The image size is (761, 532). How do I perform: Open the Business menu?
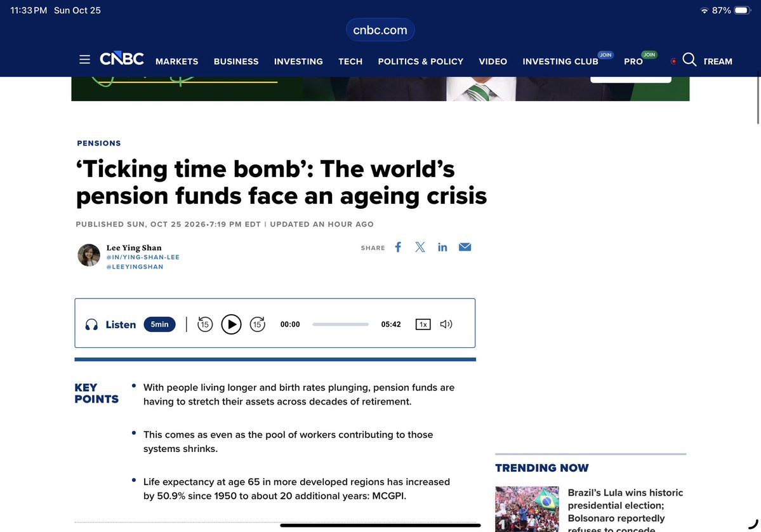click(236, 62)
